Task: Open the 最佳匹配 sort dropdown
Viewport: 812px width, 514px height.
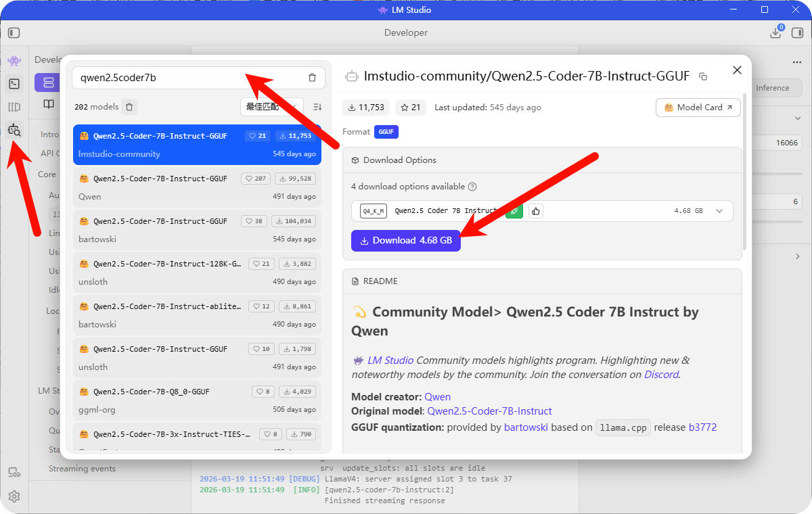Action: [271, 107]
